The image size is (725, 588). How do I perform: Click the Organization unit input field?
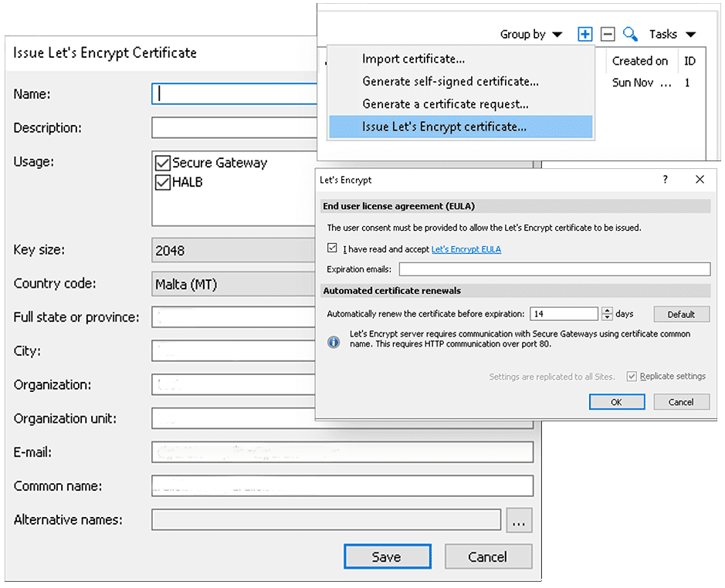(x=233, y=419)
